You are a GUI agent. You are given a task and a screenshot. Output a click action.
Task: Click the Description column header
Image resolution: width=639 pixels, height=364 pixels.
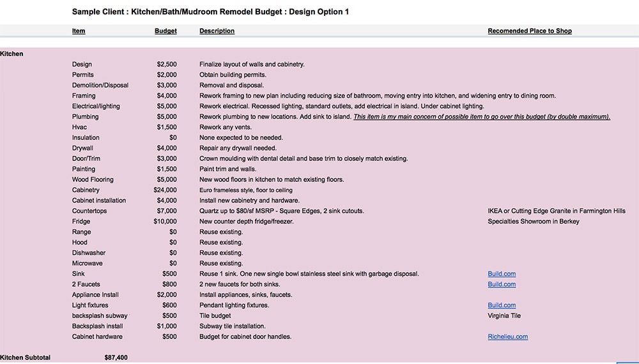click(217, 31)
